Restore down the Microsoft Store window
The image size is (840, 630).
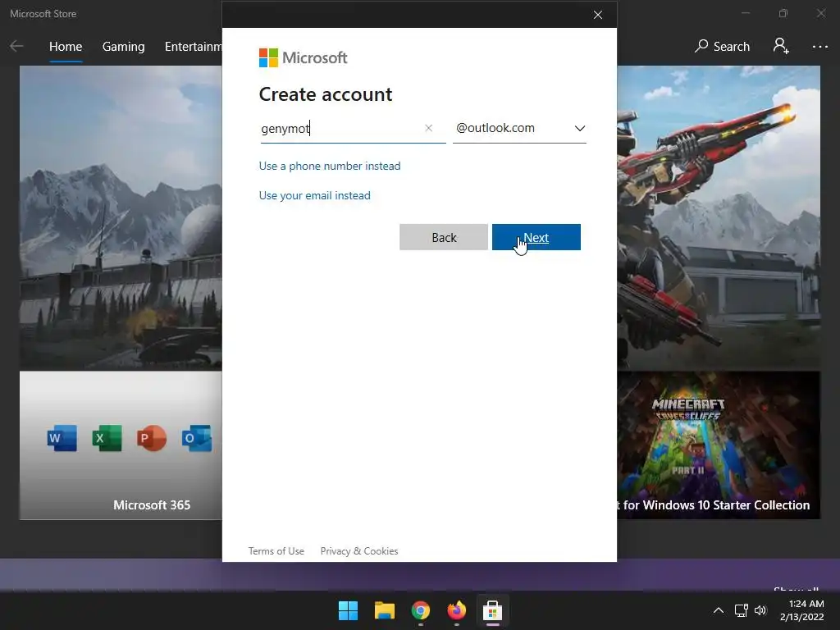[x=783, y=13]
